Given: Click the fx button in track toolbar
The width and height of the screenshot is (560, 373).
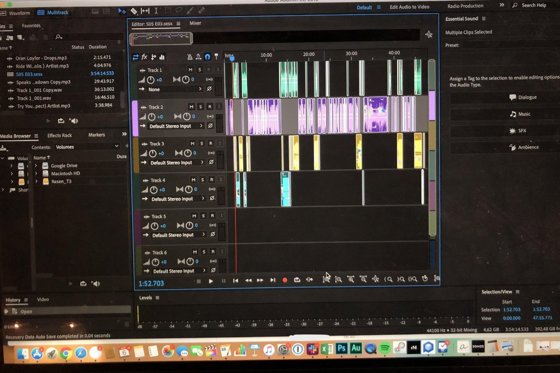Looking at the screenshot, I should (144, 57).
